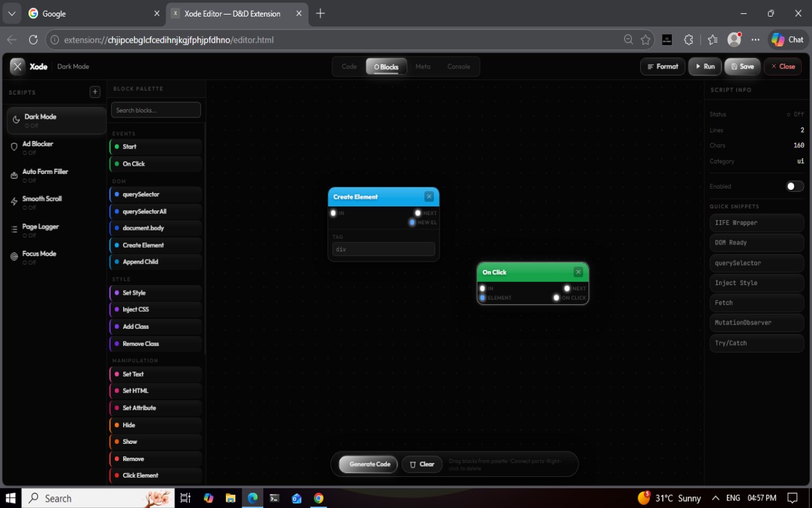This screenshot has width=812, height=508.
Task: Save the script
Action: pyautogui.click(x=742, y=66)
